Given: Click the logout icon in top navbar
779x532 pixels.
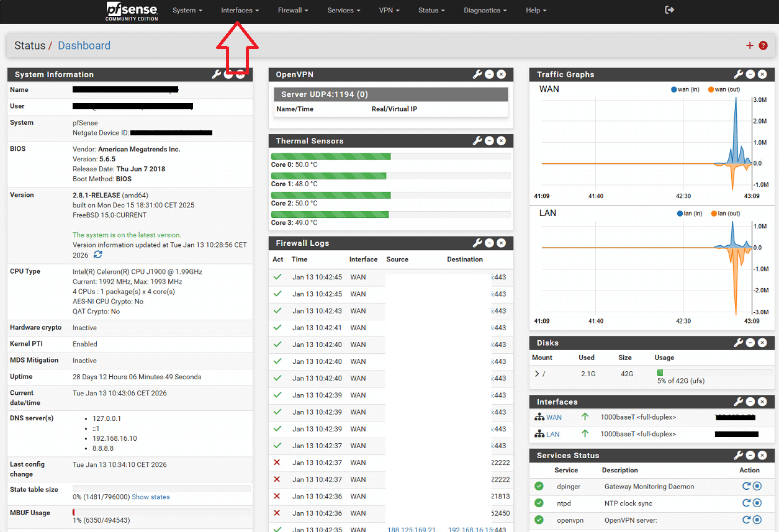Looking at the screenshot, I should point(669,10).
